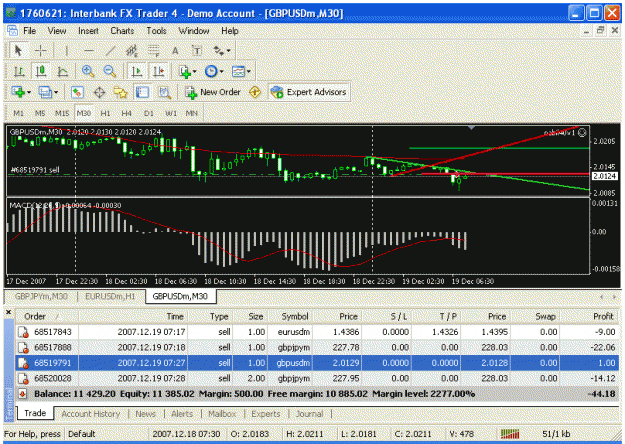Select order 68520028 gbpjpym row
The height and width of the screenshot is (444, 625).
[317, 378]
